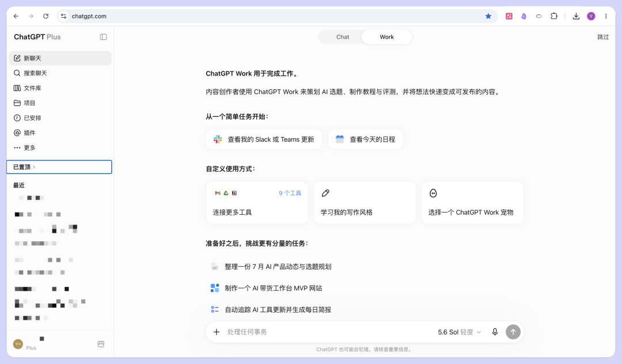
Task: Open 插件 plugins
Action: [x=60, y=133]
